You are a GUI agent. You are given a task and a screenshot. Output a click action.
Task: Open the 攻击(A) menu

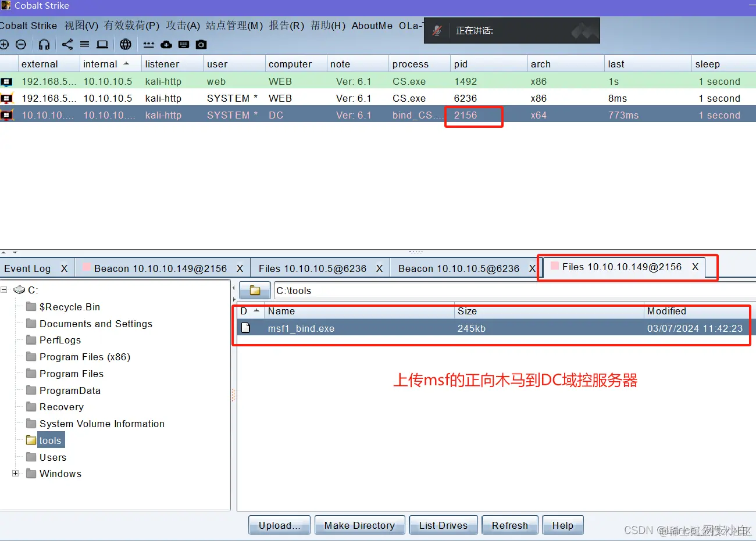point(183,26)
